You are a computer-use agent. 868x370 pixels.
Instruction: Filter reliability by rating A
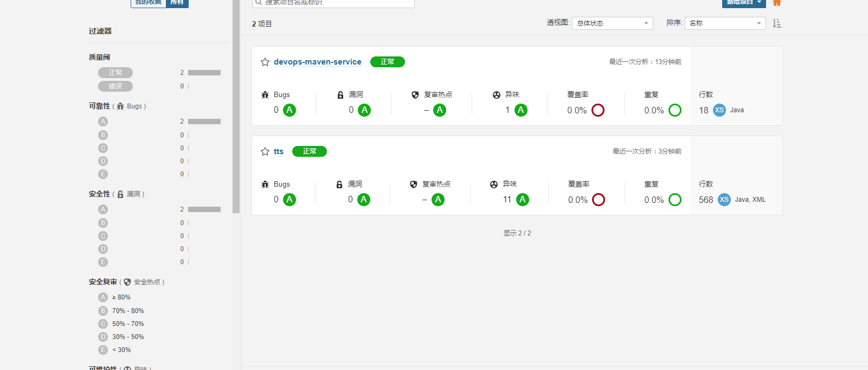point(103,122)
